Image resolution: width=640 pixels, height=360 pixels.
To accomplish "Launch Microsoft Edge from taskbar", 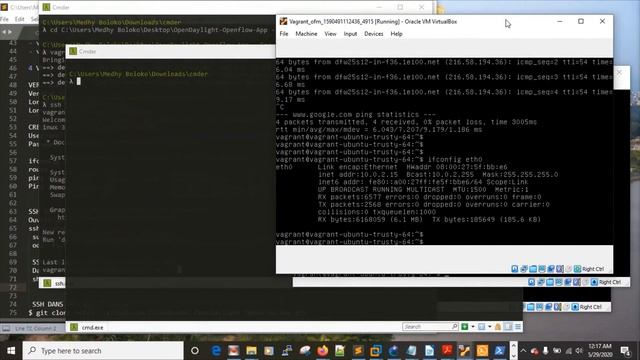I will click(x=216, y=351).
